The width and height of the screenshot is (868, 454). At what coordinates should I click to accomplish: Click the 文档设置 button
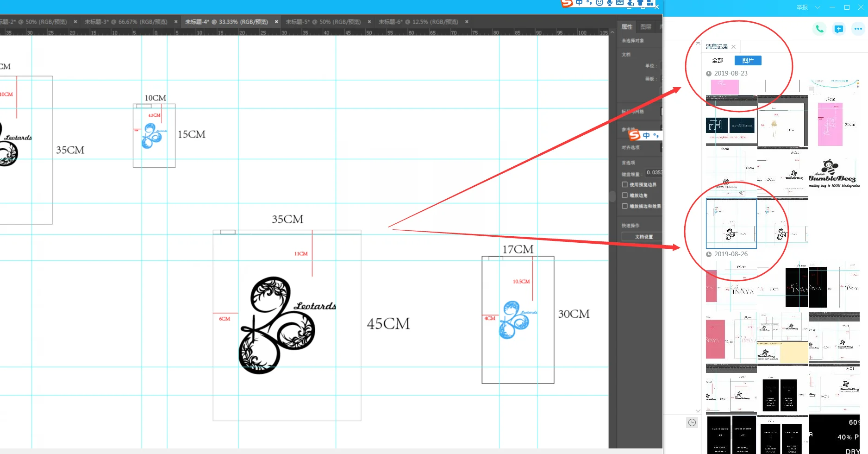tap(643, 237)
